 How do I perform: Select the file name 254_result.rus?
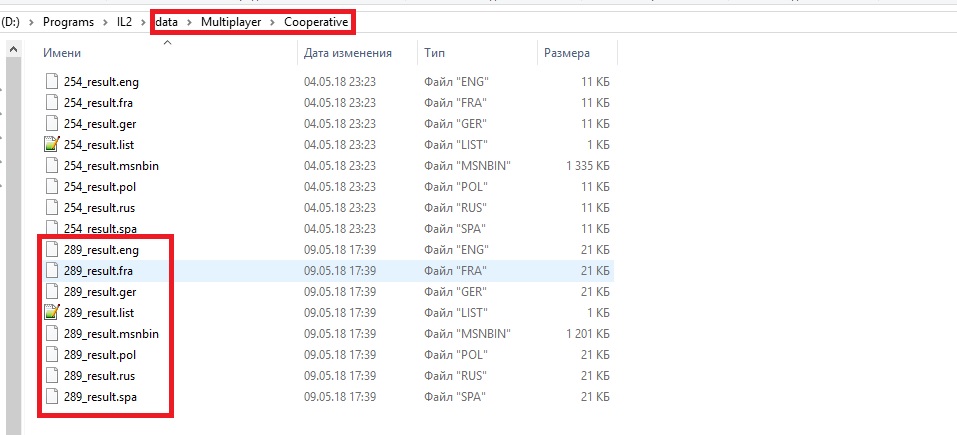point(99,208)
